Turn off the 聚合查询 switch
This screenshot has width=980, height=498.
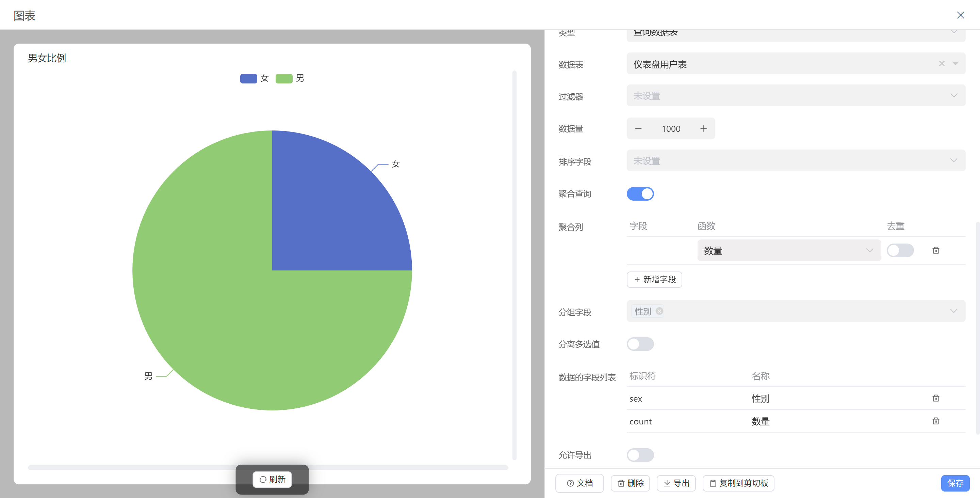click(x=640, y=194)
